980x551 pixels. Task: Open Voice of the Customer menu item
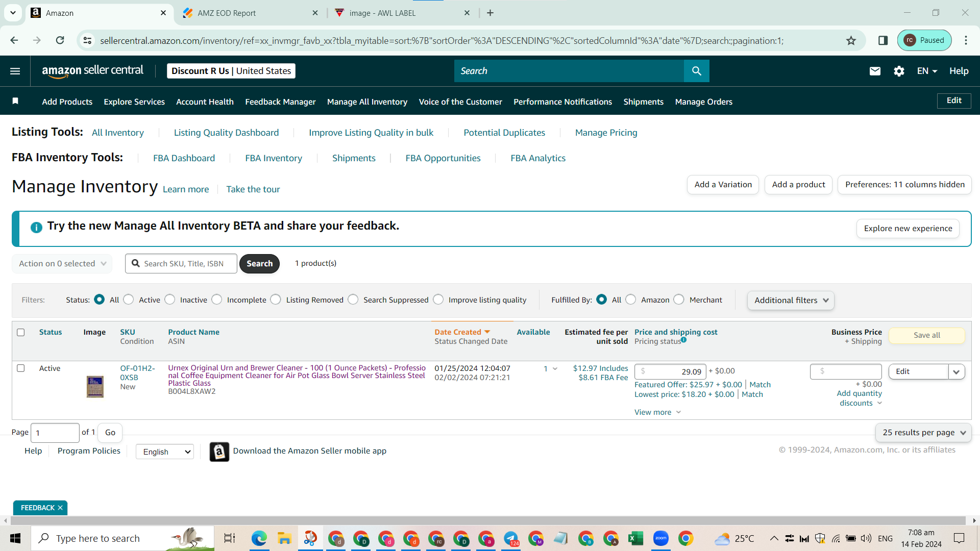point(460,102)
